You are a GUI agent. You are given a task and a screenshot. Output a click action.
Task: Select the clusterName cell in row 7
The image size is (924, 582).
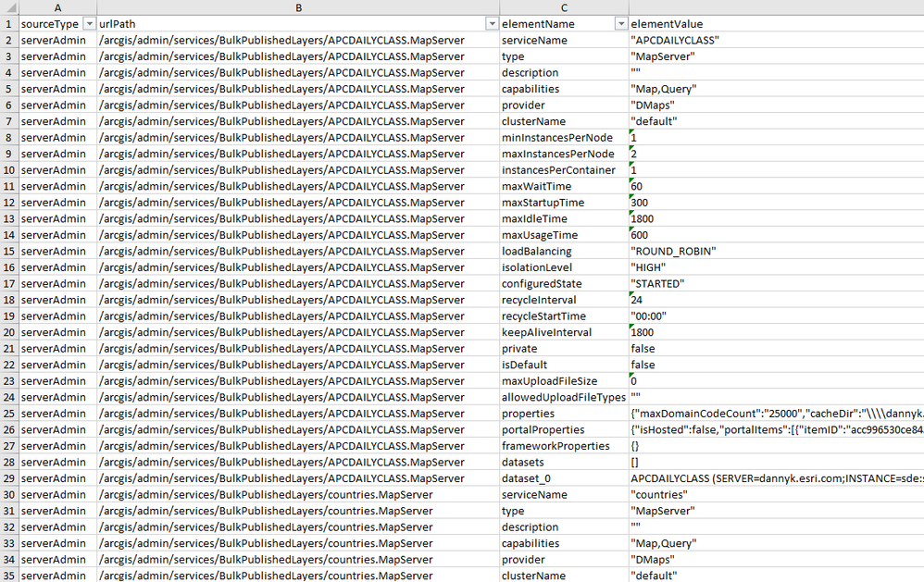pyautogui.click(x=564, y=121)
